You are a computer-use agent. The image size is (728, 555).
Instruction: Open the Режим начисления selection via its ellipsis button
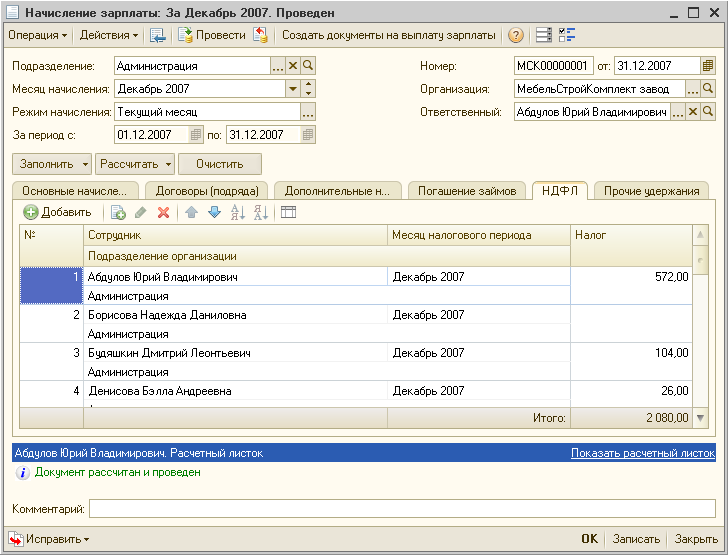308,111
